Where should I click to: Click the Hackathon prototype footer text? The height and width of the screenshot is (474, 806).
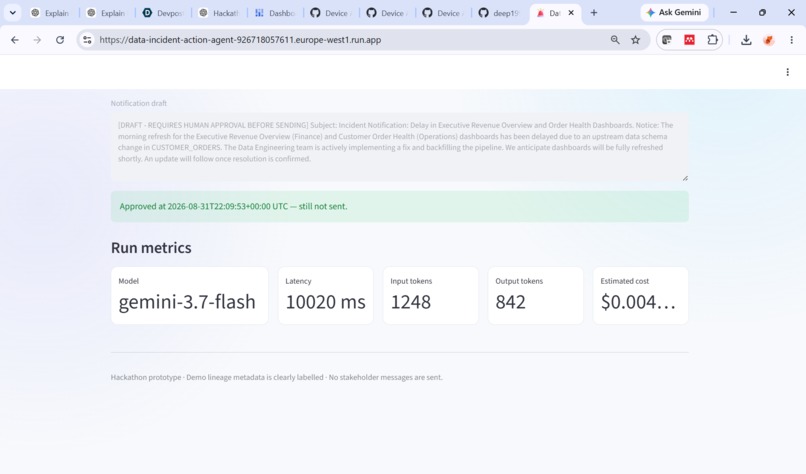[x=277, y=377]
